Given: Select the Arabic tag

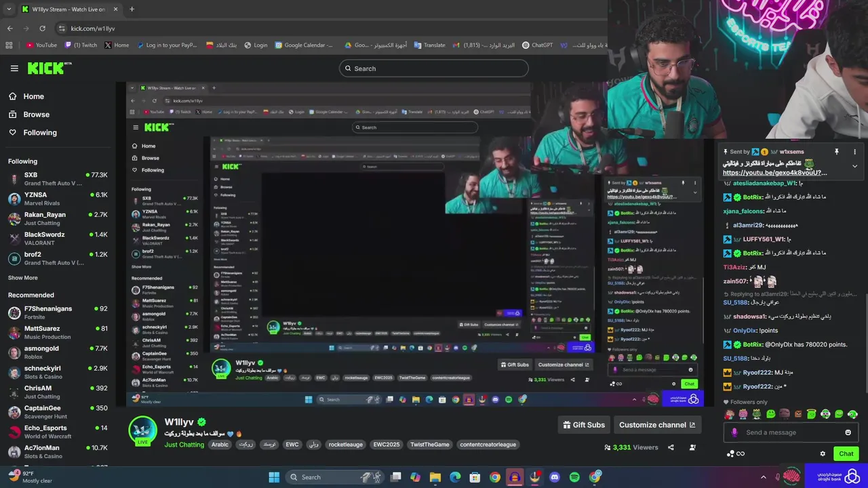Looking at the screenshot, I should click(x=220, y=445).
